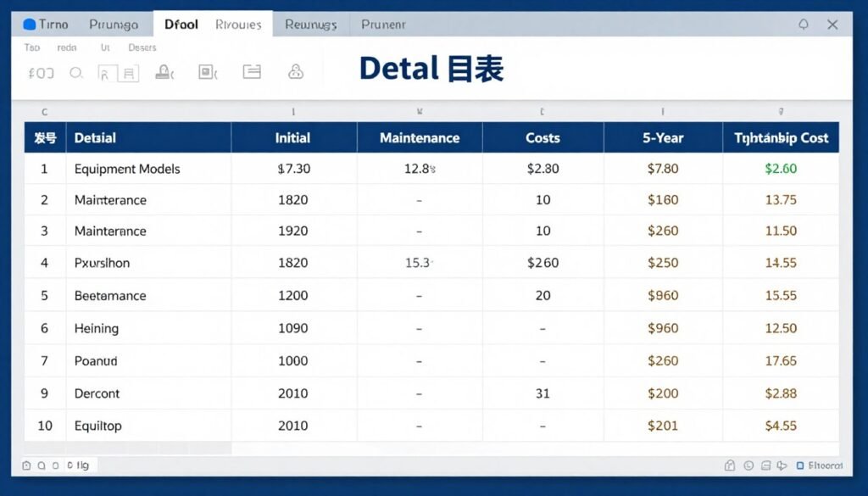Click the 5-Year column header
Screen dimensions: 868x496
(x=663, y=138)
